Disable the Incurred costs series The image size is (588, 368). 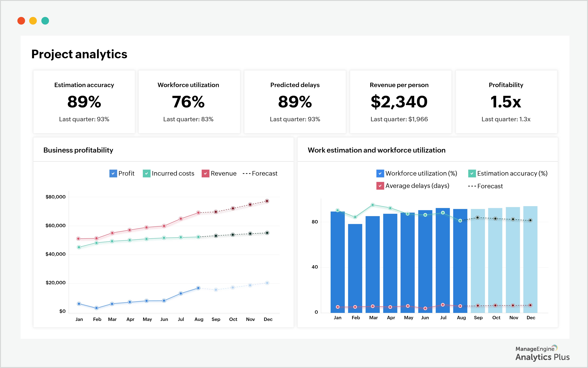tap(146, 173)
